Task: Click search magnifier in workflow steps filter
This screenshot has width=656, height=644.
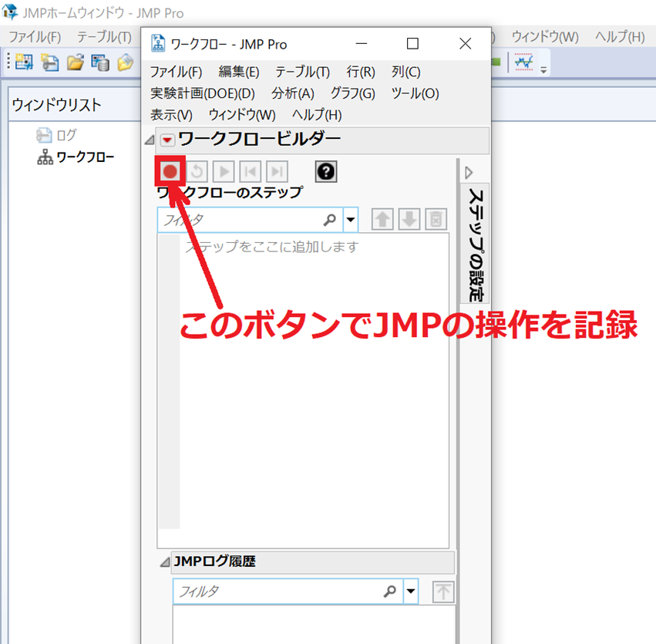Action: (330, 219)
